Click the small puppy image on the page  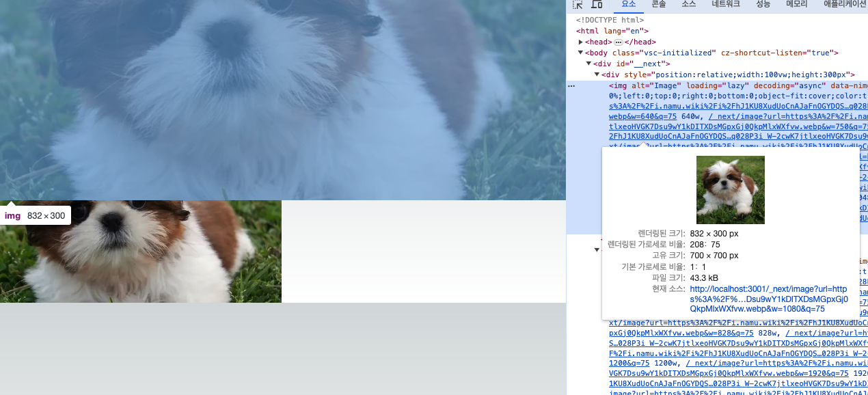coord(141,251)
